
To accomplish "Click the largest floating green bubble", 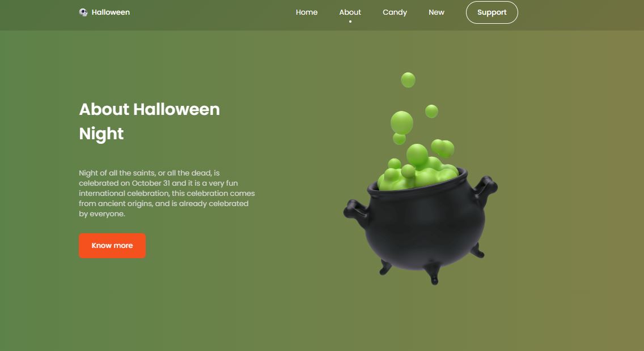I will (402, 123).
